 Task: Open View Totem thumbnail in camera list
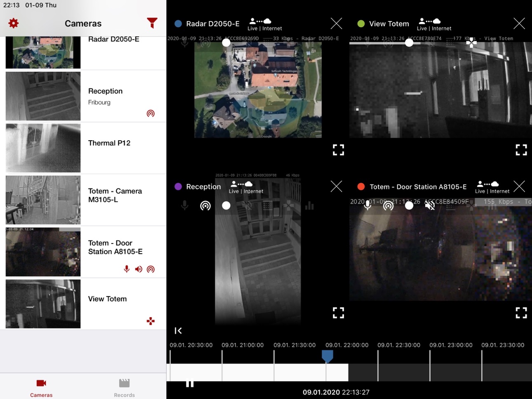click(43, 304)
